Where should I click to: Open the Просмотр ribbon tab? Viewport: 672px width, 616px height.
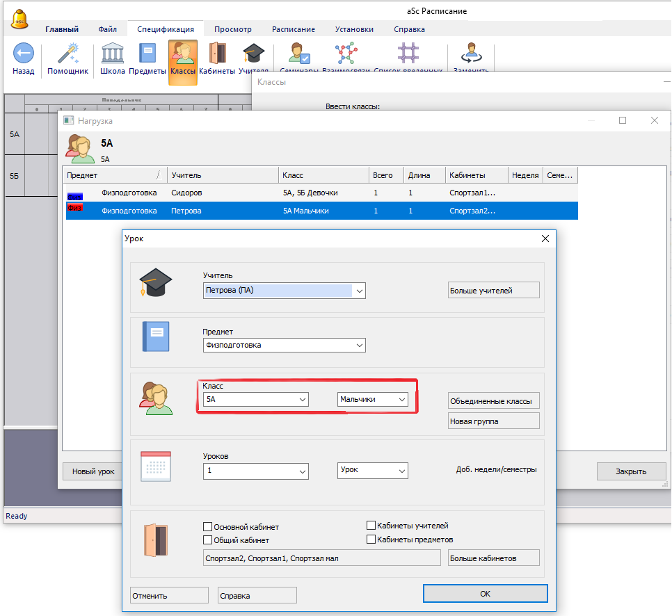232,29
